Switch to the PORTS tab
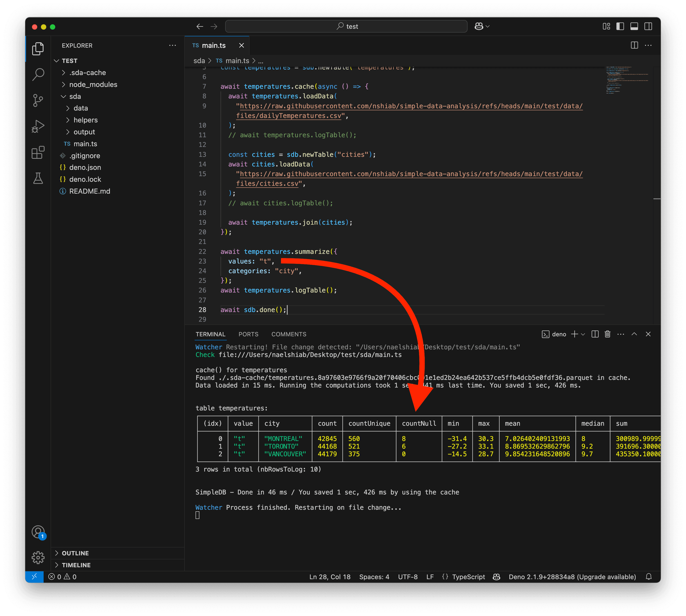 [248, 335]
